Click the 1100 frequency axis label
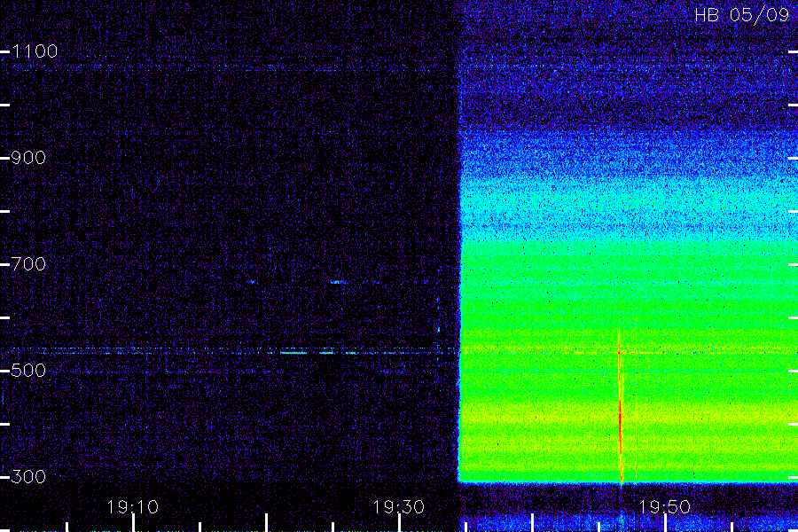Screen dimensions: 798x532 35,51
